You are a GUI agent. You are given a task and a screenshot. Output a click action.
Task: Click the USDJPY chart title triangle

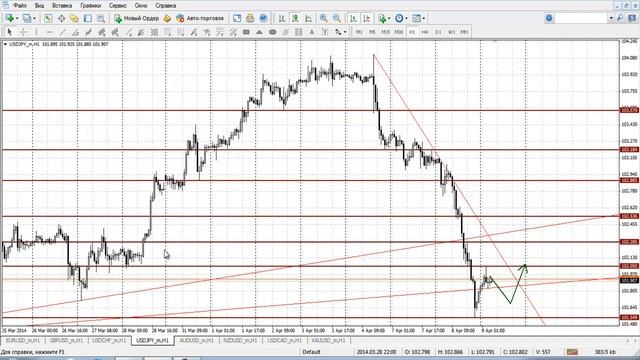(x=5, y=44)
